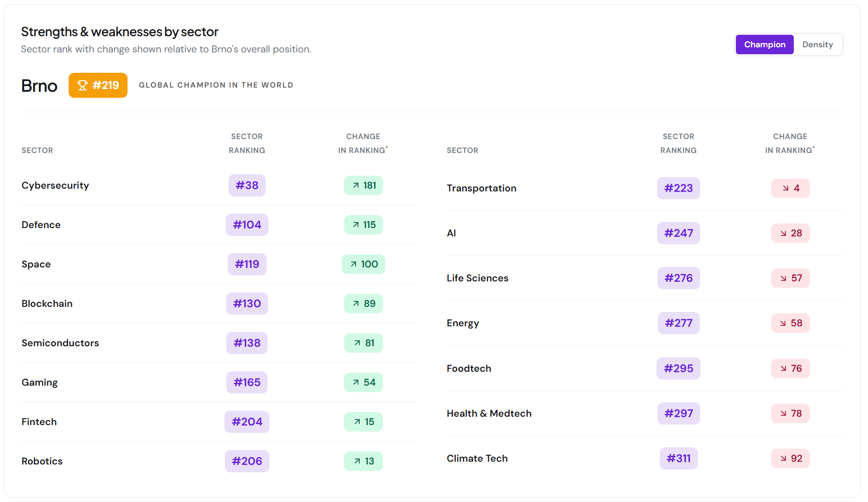
Task: Click the Strengths & weaknesses by sector heading
Action: (120, 32)
